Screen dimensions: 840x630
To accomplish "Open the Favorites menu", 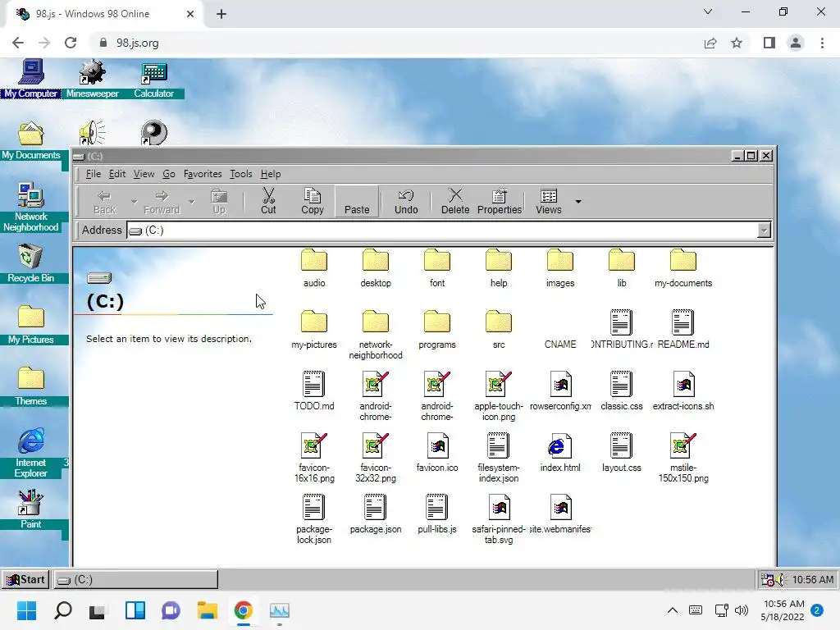I will (203, 174).
